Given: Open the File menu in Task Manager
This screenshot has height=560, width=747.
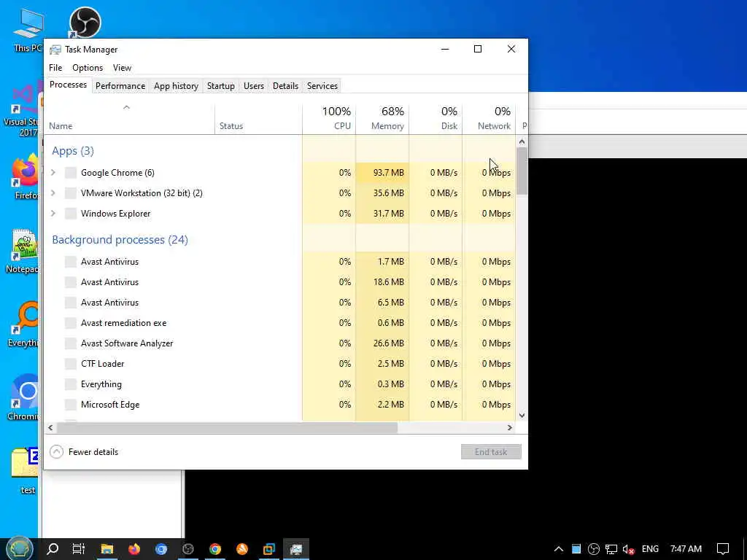Looking at the screenshot, I should (x=55, y=68).
